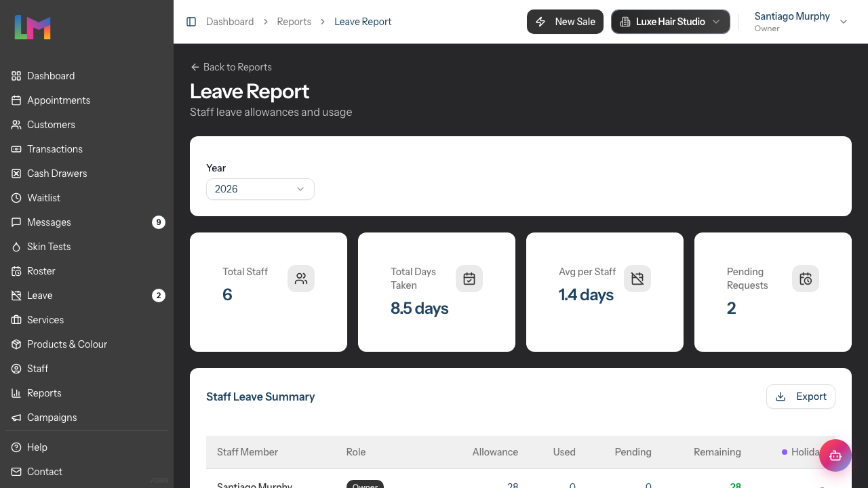868x488 pixels.
Task: Click the Leave calendar-off icon in sidebar
Action: coord(16,296)
